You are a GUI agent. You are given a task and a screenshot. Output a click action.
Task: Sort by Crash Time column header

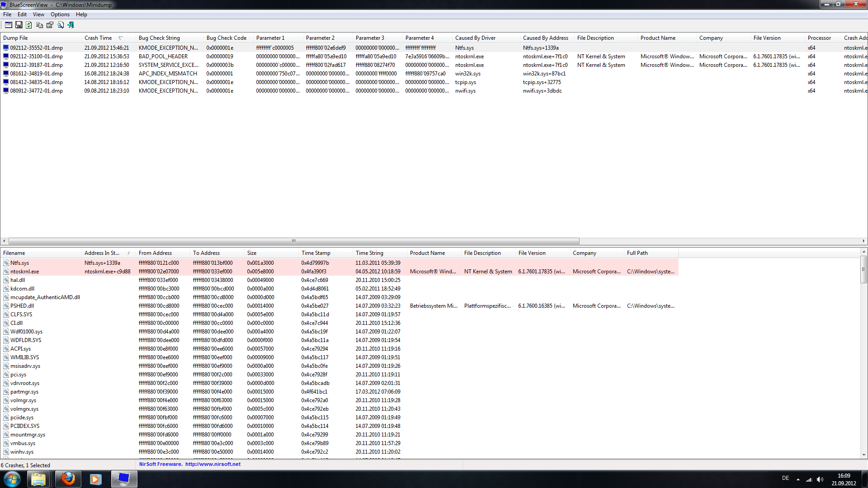click(x=98, y=38)
